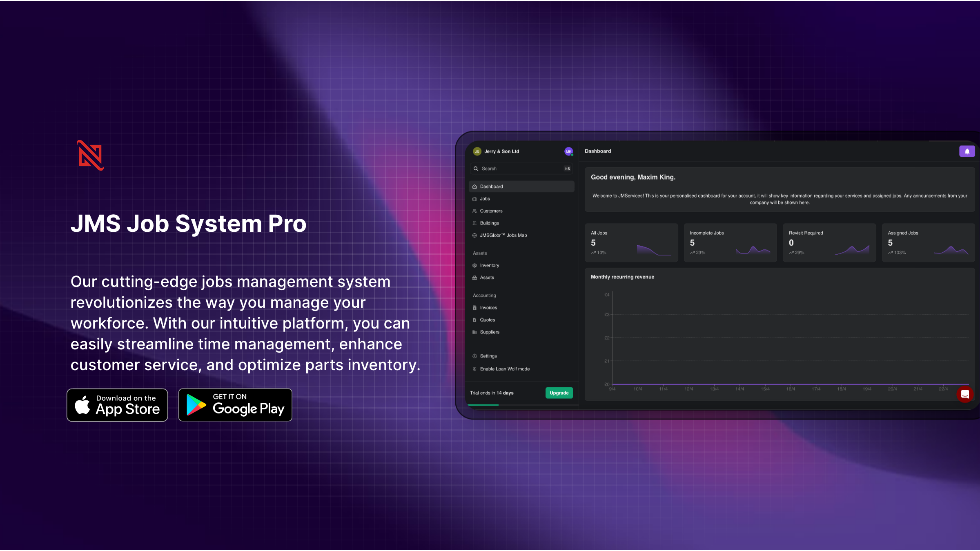The image size is (980, 551).
Task: Click the trial progress bar
Action: 484,404
